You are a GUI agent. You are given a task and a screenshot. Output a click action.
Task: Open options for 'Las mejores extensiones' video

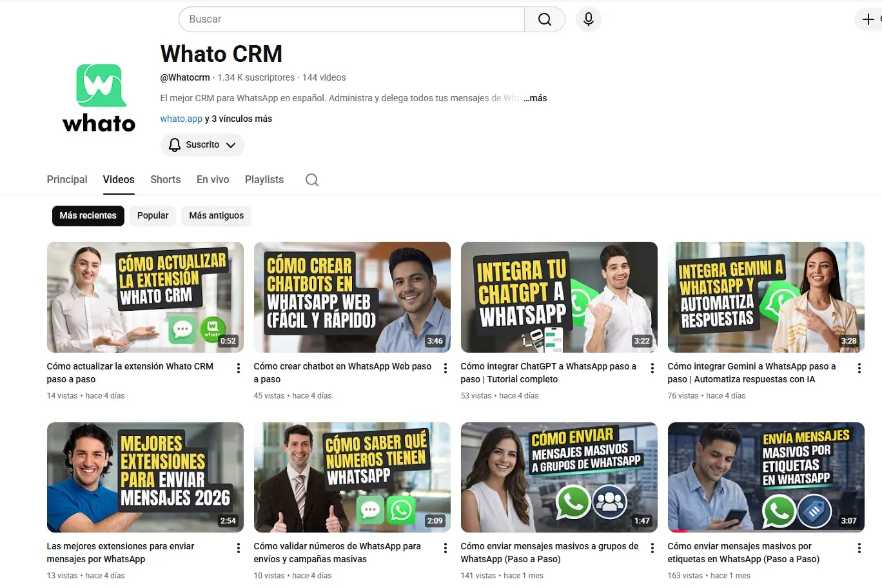point(239,548)
